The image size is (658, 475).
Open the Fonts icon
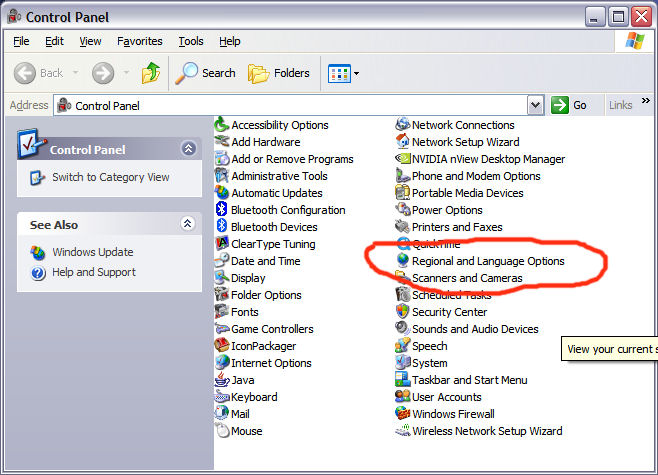pyautogui.click(x=221, y=312)
